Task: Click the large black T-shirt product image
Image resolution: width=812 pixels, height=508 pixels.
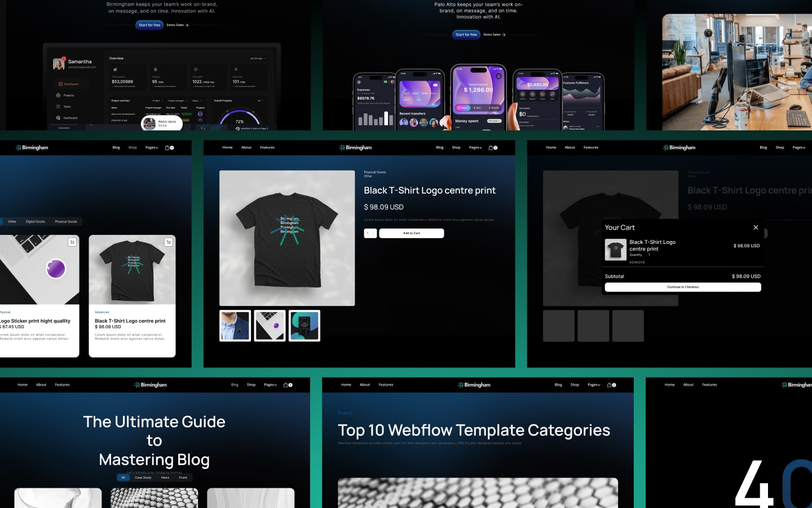Action: pyautogui.click(x=287, y=238)
